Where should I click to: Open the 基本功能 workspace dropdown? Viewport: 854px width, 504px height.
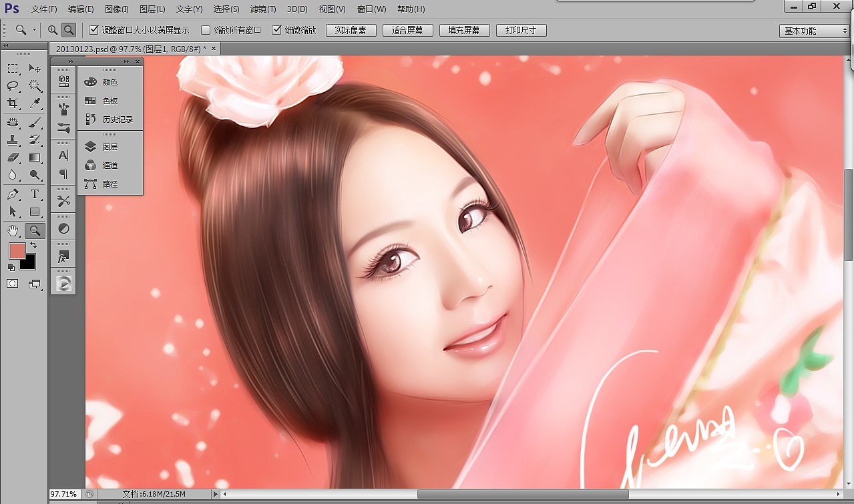(814, 31)
